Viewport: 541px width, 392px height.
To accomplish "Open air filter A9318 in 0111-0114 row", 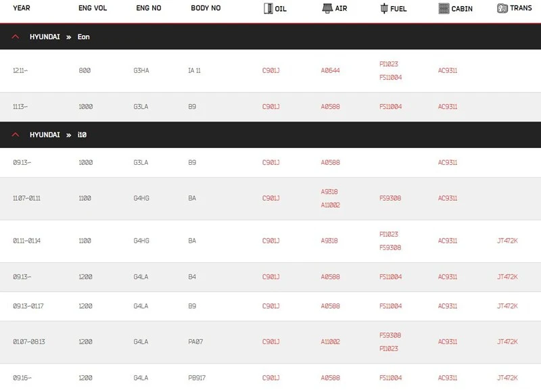I will tap(329, 241).
